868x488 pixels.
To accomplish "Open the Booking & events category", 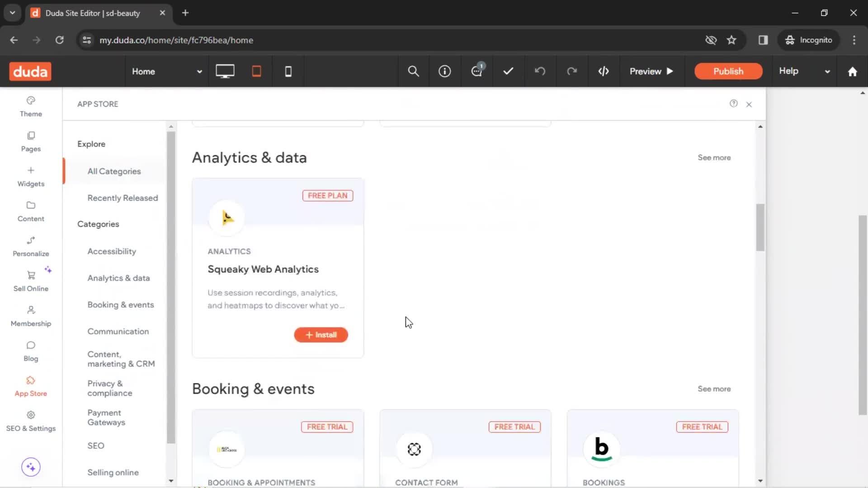I will pyautogui.click(x=121, y=305).
